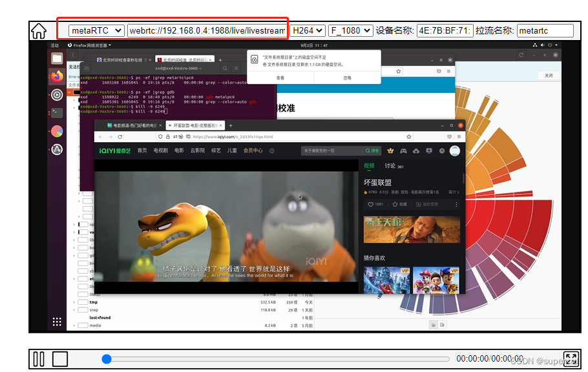Expand the iQIYI navigation more chevron

pos(272,150)
